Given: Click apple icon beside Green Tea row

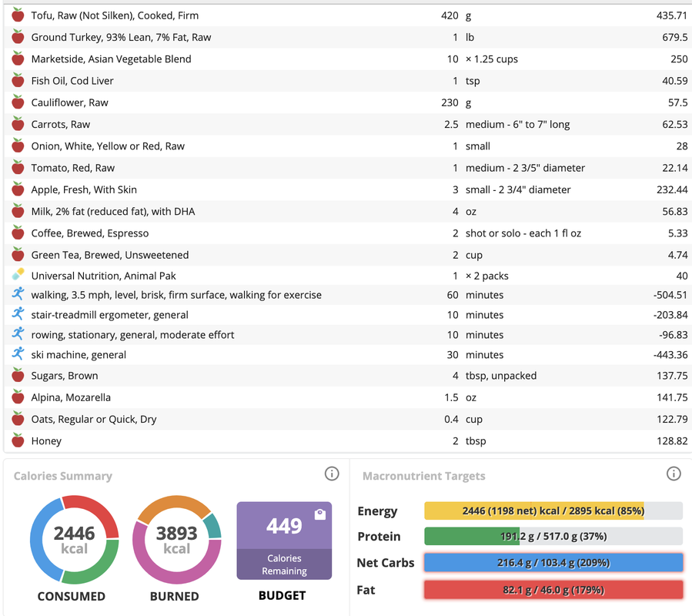Looking at the screenshot, I should point(18,254).
